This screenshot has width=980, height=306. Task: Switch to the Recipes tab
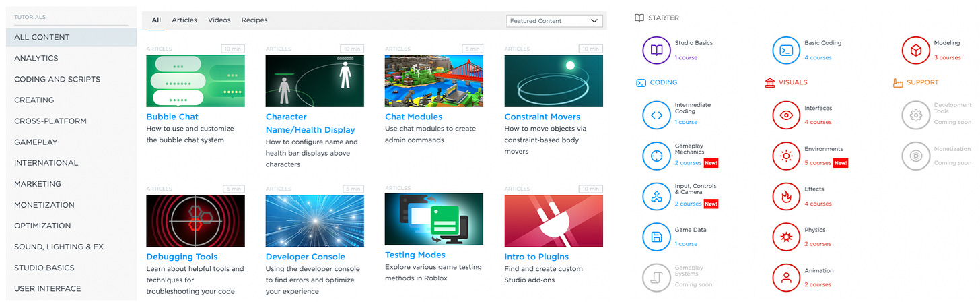(254, 20)
